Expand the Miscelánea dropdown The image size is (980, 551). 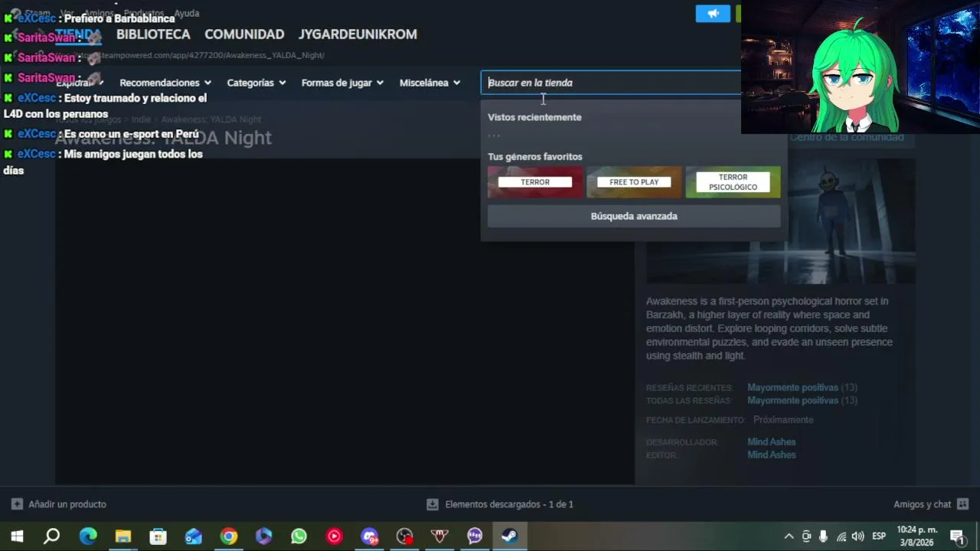click(430, 83)
